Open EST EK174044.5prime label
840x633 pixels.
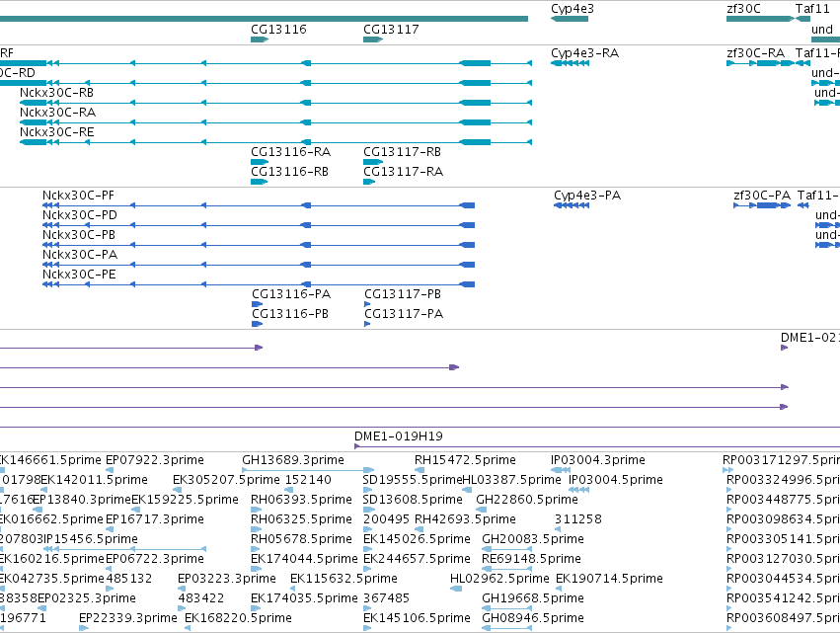(304, 560)
